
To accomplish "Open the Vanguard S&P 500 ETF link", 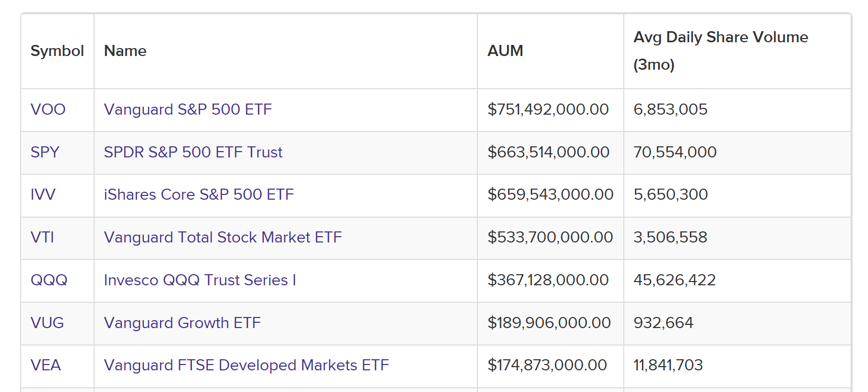I will click(188, 109).
